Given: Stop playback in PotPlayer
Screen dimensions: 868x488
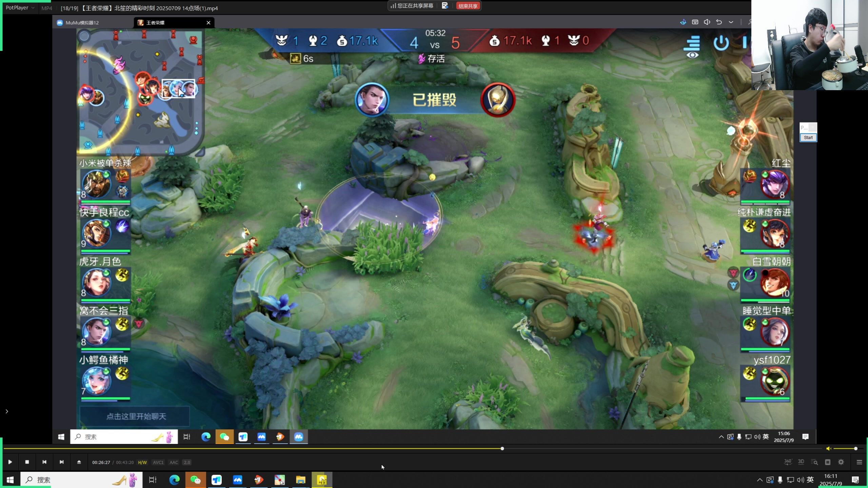Looking at the screenshot, I should point(27,462).
